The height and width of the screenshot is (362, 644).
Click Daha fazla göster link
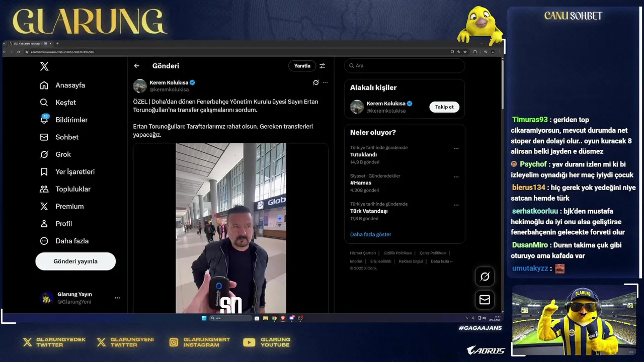tap(371, 234)
